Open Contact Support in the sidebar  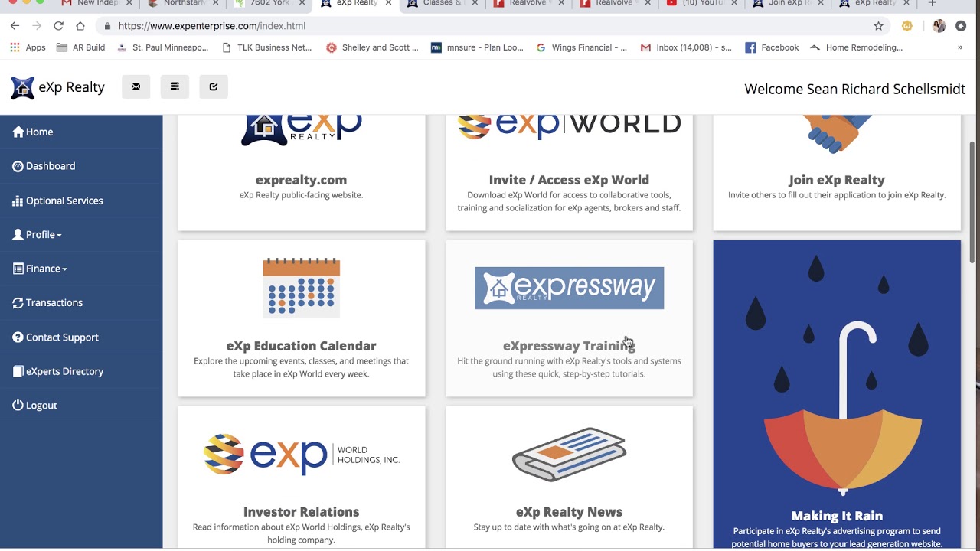click(x=55, y=337)
